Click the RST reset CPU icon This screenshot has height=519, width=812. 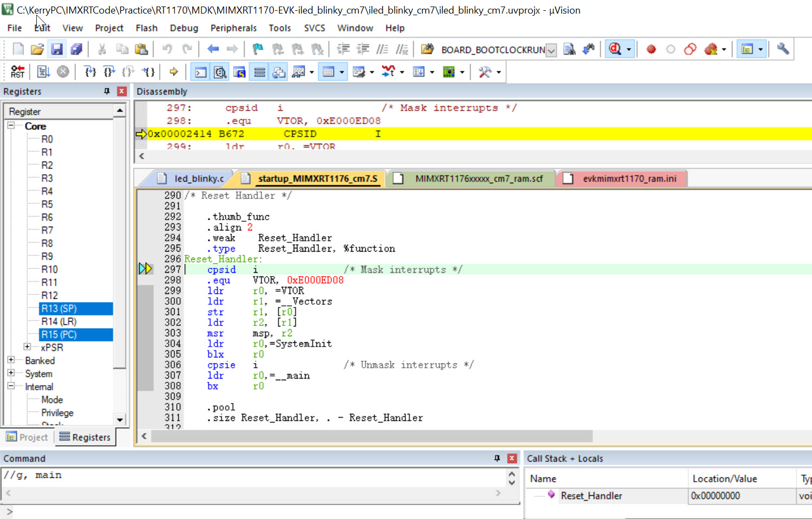(17, 72)
